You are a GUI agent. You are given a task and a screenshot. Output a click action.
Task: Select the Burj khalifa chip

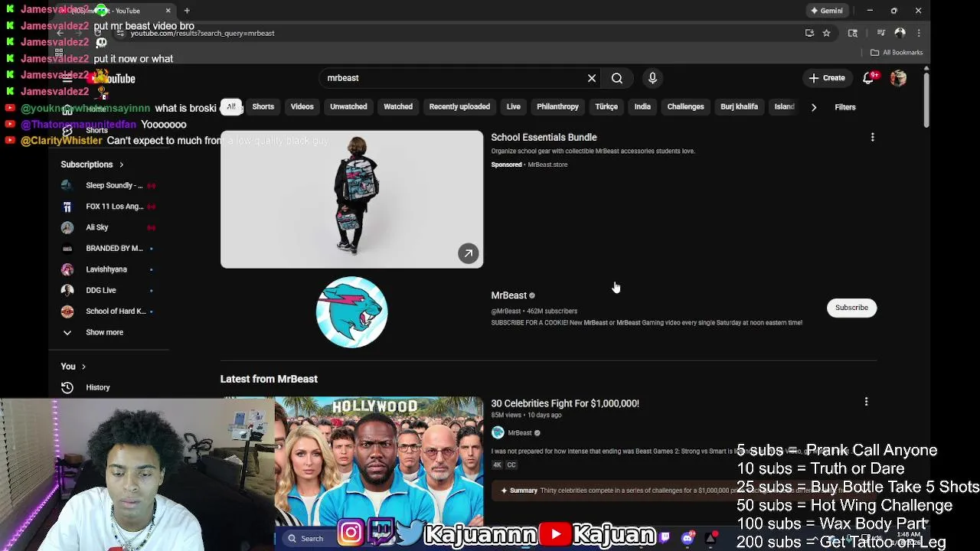(x=739, y=107)
